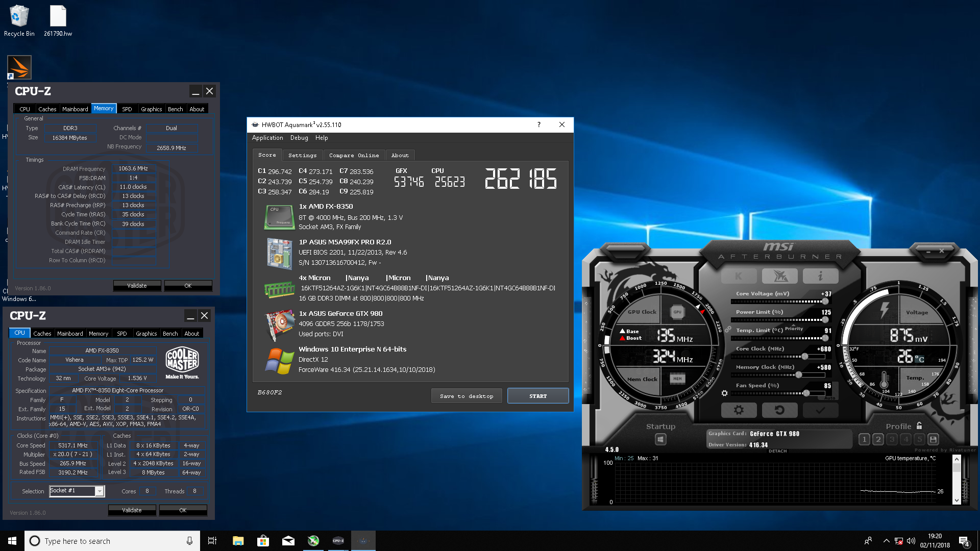Toggle power and temp limit link icon
Viewport: 980px width, 551px height.
click(x=728, y=330)
